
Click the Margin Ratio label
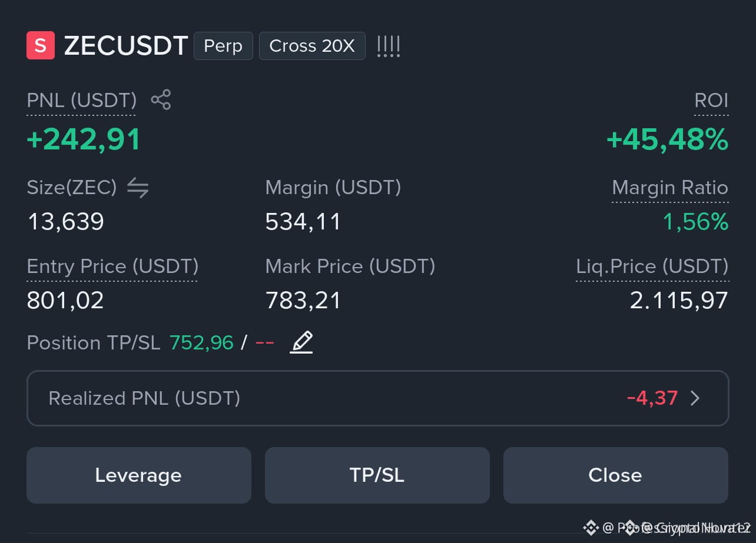670,188
